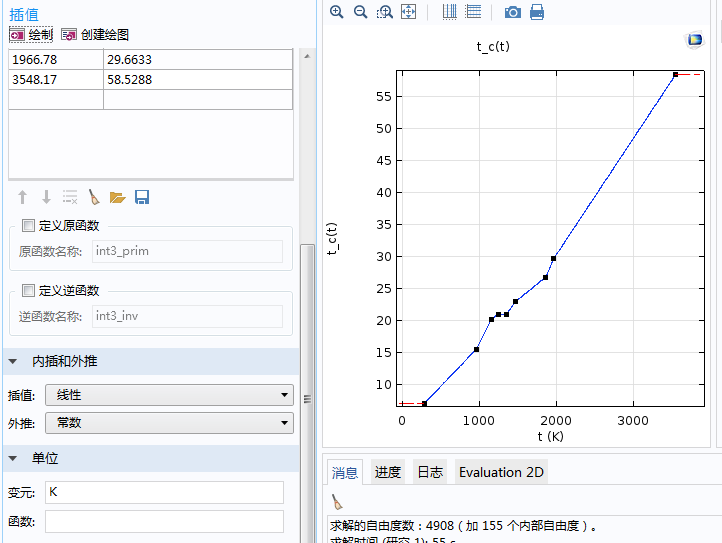Click the empty 函数 unit input field
This screenshot has width=722, height=543.
tap(164, 521)
